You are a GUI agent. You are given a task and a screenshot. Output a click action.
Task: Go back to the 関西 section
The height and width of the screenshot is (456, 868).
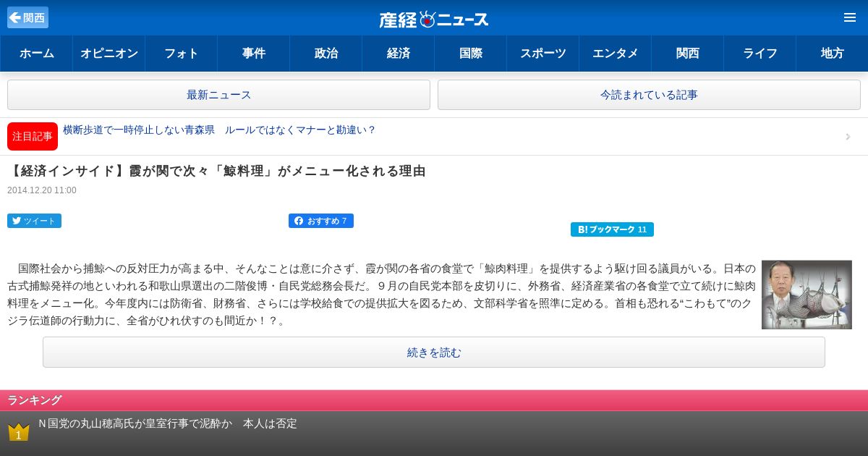(27, 17)
